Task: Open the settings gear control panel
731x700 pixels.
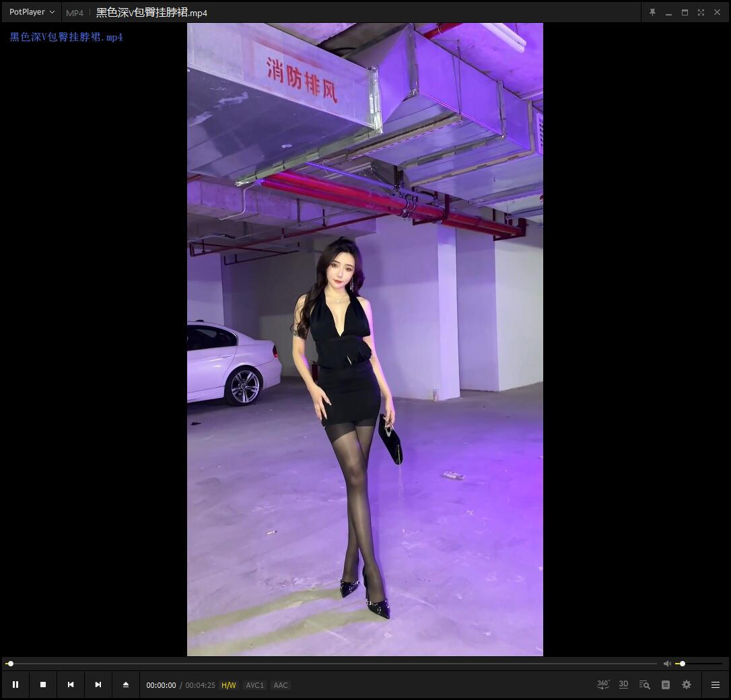Action: [687, 685]
